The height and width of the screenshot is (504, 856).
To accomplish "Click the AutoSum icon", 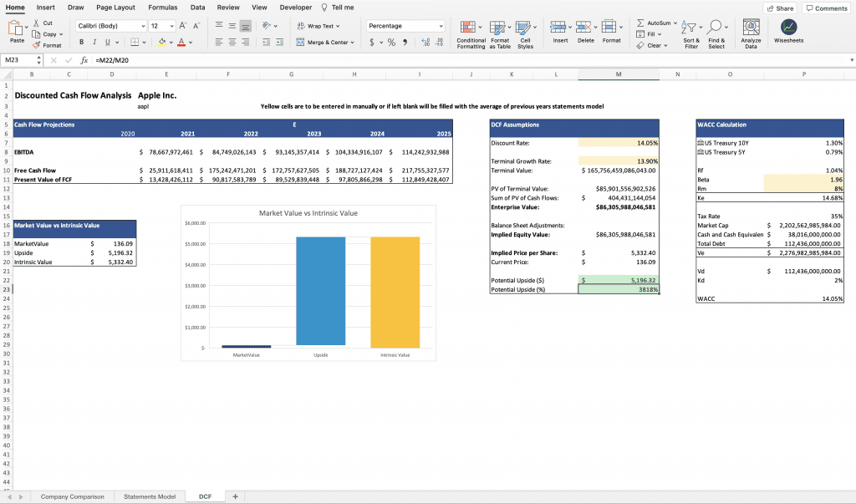I will tap(640, 23).
